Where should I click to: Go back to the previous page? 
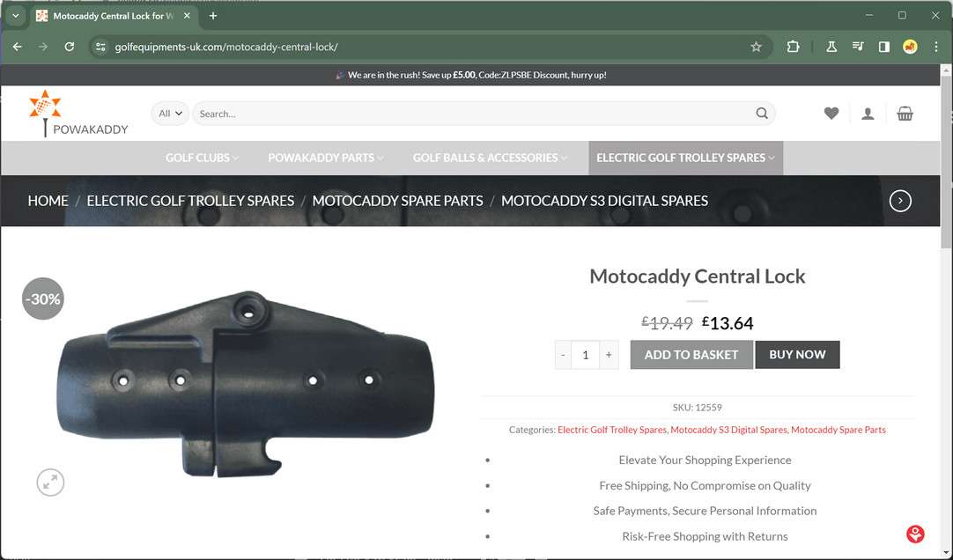17,47
